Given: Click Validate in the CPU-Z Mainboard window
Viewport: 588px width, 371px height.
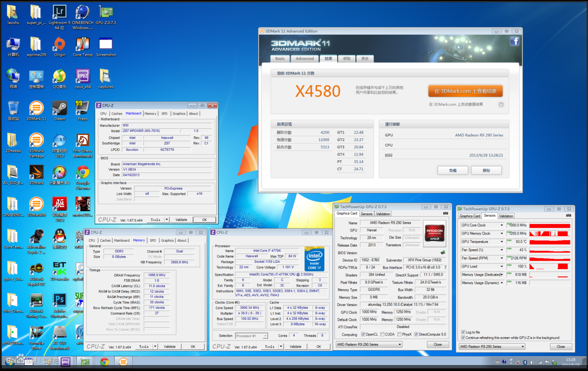Looking at the screenshot, I should [x=181, y=220].
